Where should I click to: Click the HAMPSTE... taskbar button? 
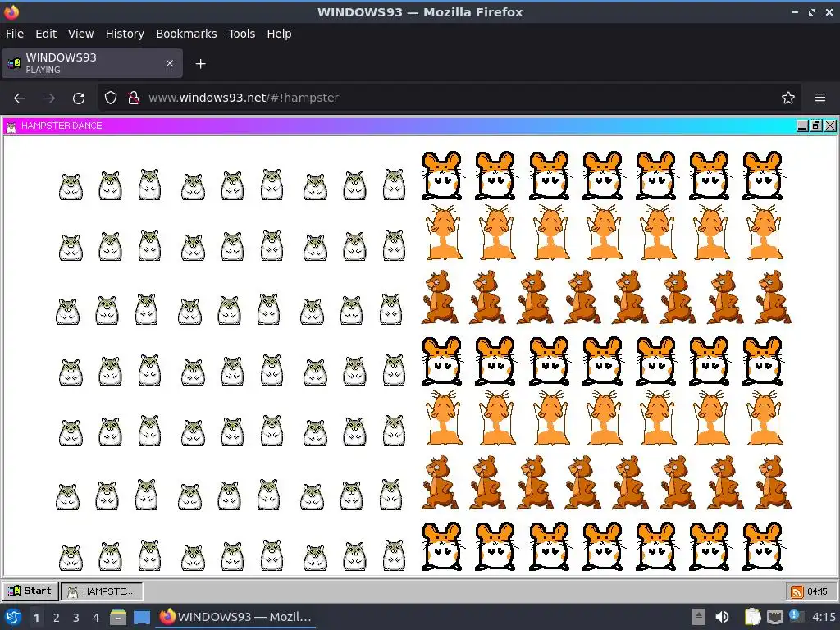point(102,591)
